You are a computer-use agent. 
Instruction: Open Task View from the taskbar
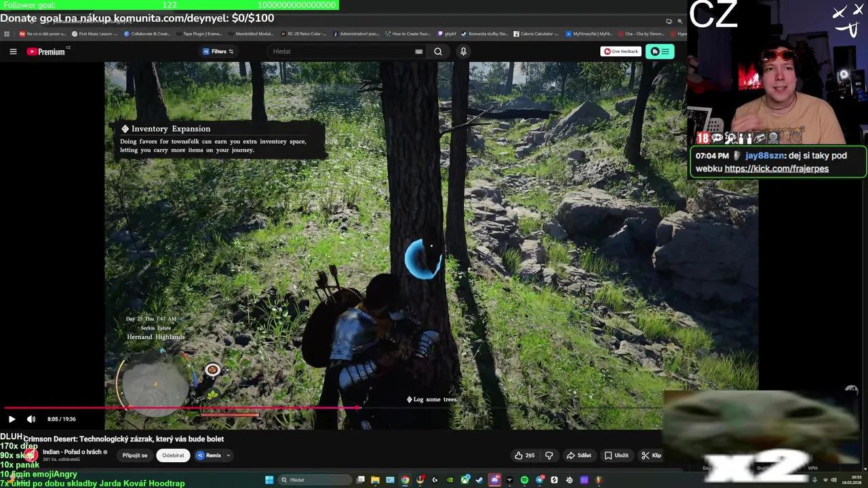coord(360,480)
